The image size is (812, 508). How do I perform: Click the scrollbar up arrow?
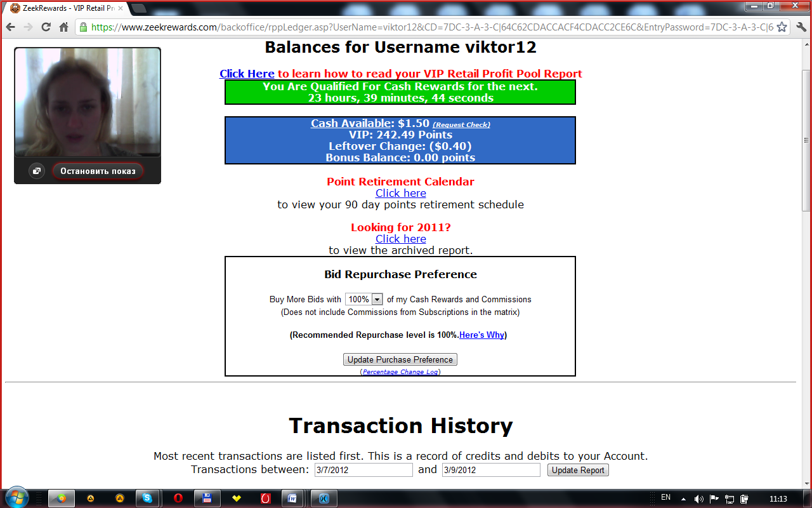point(806,43)
